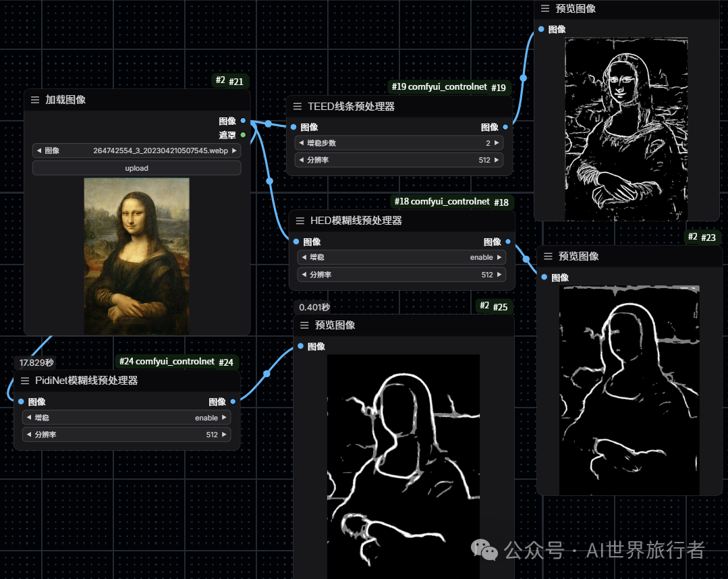Click 加载图像 node 图像 output port
Viewport: 728px width, 579px height.
[x=243, y=121]
